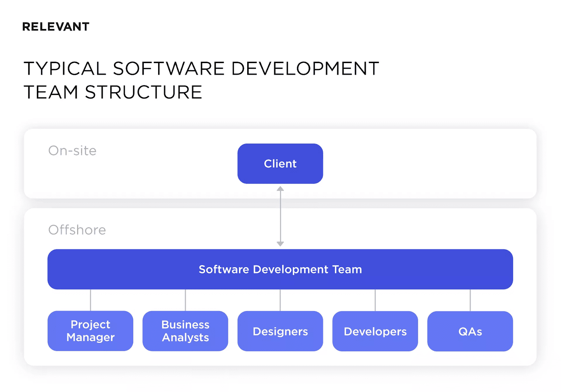Click the Client box
Image resolution: width=561 pixels, height=392 pixels.
point(280,163)
